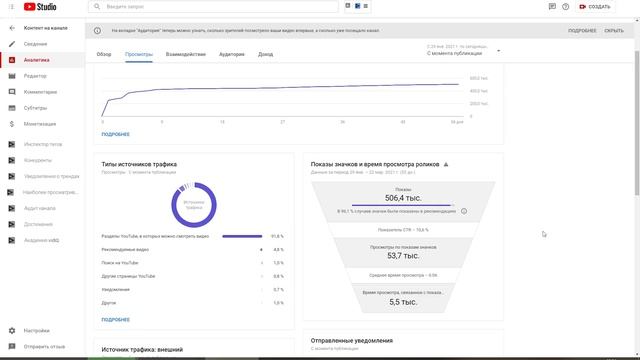This screenshot has width=640, height=360.
Task: Click the Другие страницы YouTube row
Action: (x=192, y=276)
